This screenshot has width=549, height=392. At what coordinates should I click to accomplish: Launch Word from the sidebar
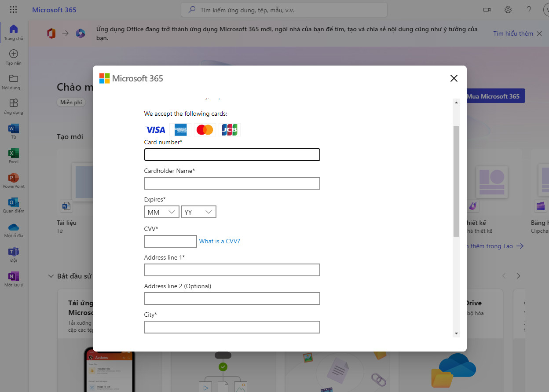(x=14, y=128)
